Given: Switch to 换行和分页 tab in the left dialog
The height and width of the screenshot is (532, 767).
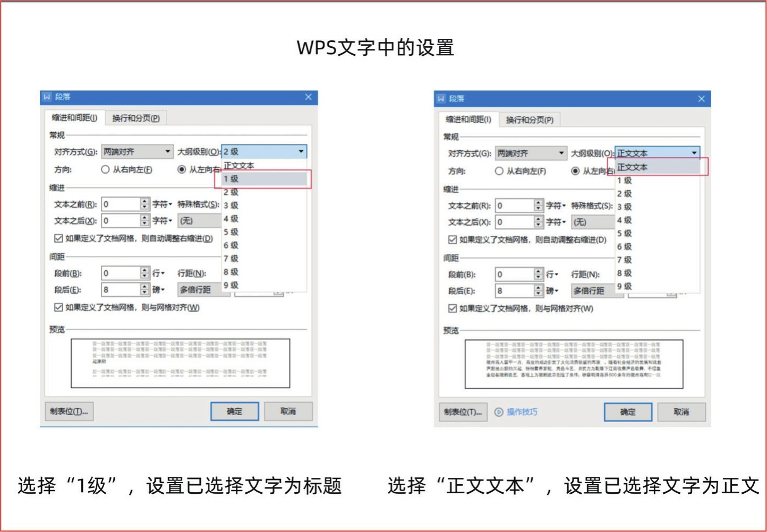Looking at the screenshot, I should (x=136, y=118).
